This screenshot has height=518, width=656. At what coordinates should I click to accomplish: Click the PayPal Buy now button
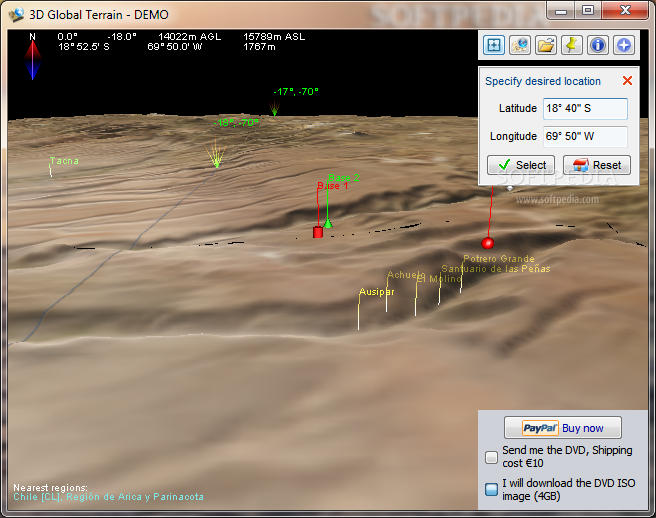[563, 428]
